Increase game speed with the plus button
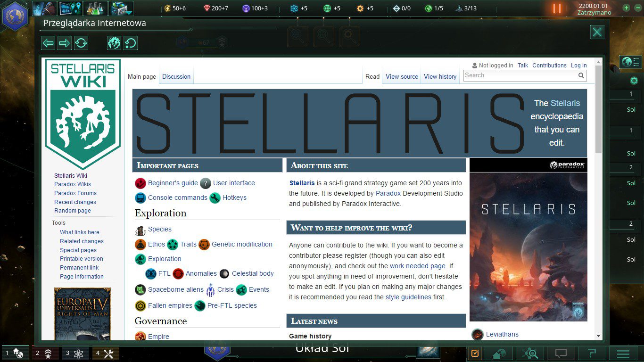 click(626, 8)
